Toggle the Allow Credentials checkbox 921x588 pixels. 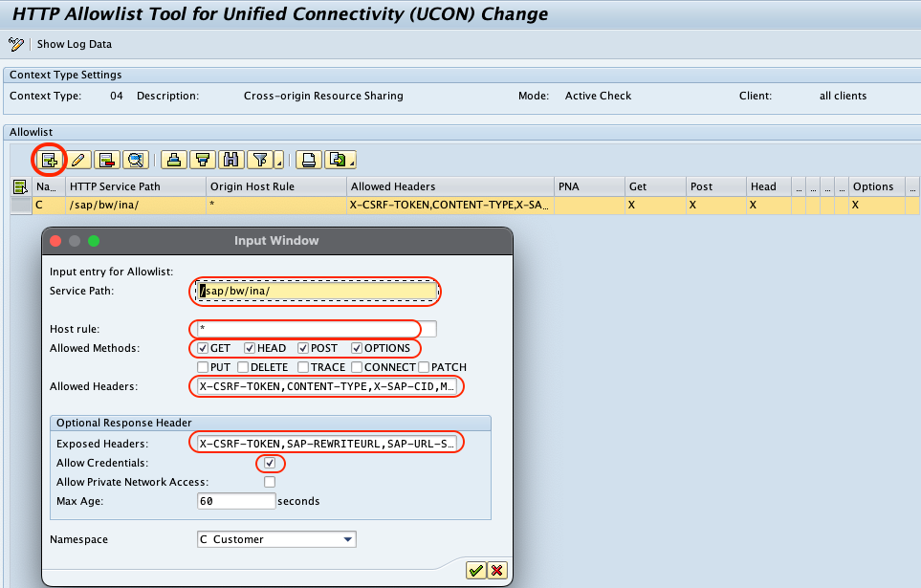[x=270, y=463]
